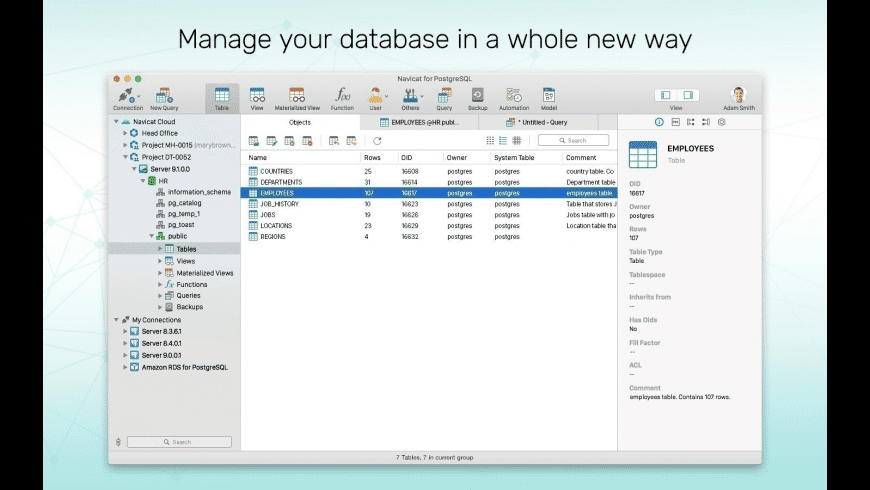Select the Function toolbar icon
This screenshot has width=870, height=490.
pyautogui.click(x=342, y=99)
